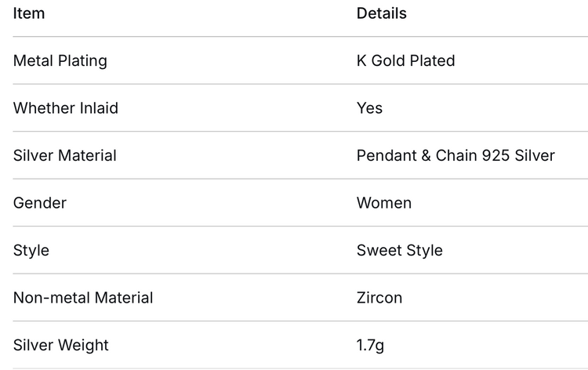
Task: Select the Silver Material label
Action: (x=65, y=155)
